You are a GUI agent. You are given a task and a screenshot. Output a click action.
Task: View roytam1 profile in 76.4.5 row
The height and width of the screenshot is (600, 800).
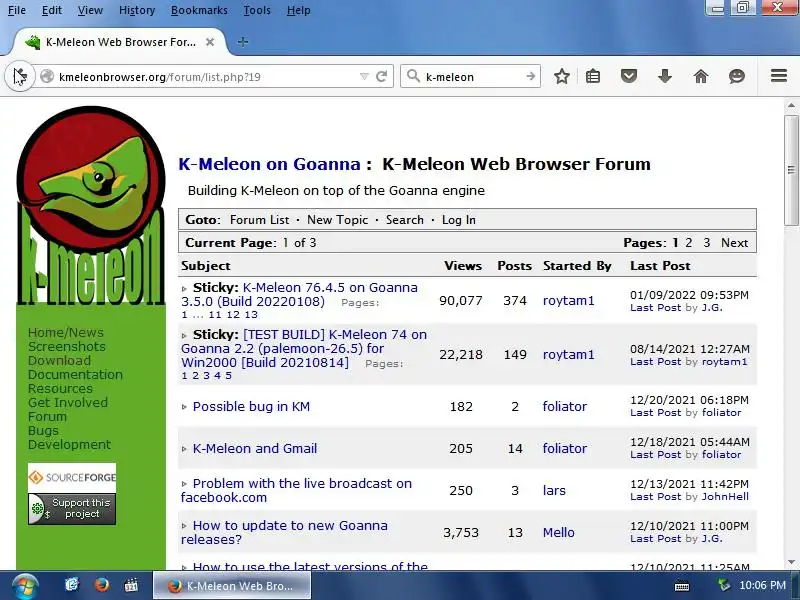pos(568,301)
